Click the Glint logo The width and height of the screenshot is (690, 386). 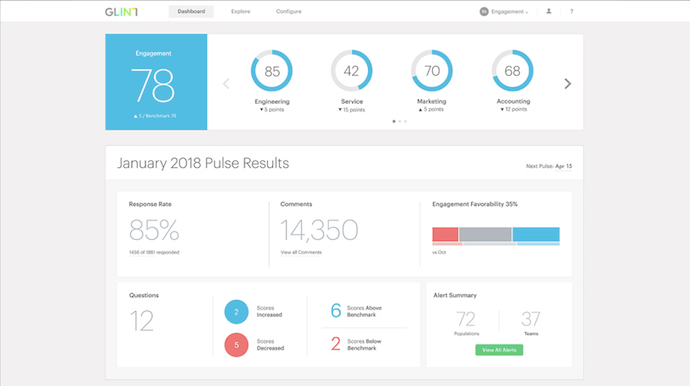click(x=121, y=11)
